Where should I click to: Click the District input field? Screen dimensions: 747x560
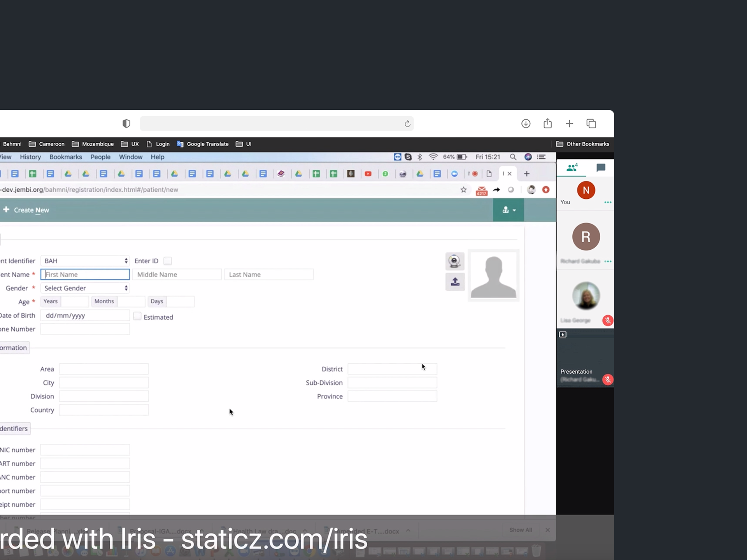(392, 369)
